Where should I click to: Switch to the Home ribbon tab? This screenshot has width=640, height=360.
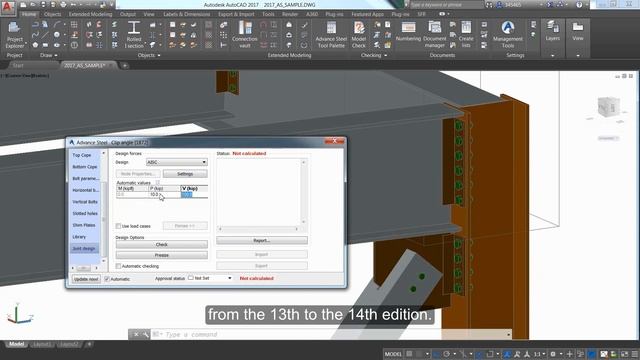(x=29, y=14)
